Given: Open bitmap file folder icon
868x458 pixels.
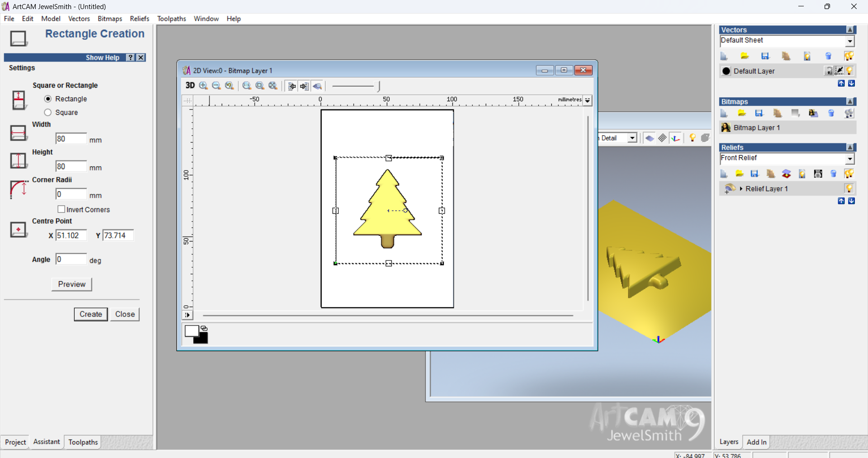Looking at the screenshot, I should (x=742, y=113).
